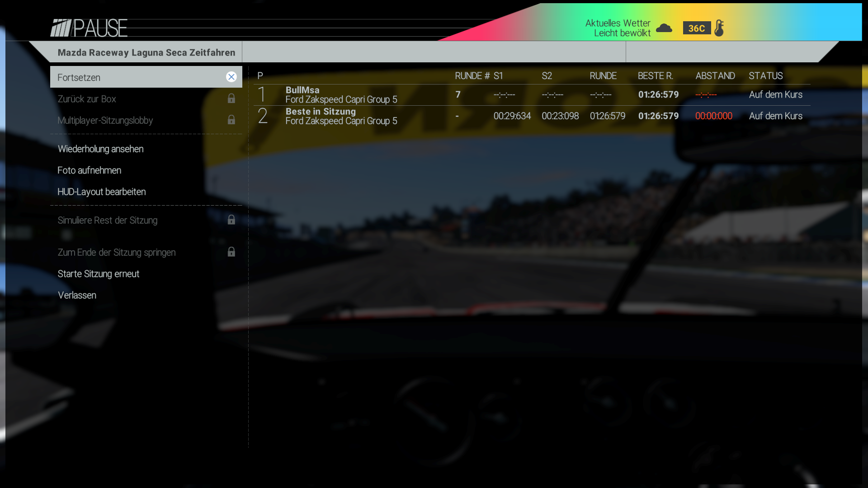868x488 pixels.
Task: Click the Aktuelles Wetter Leicht bewölkt label
Action: [x=618, y=28]
